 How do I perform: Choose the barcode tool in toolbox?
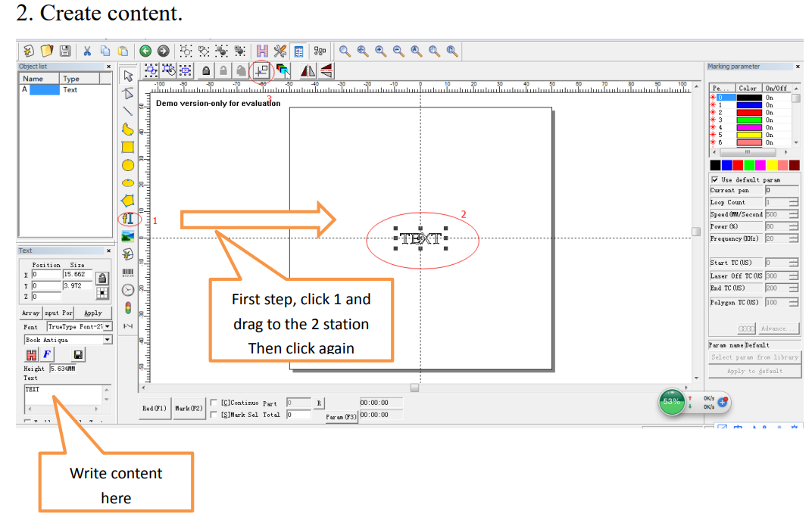coord(128,272)
